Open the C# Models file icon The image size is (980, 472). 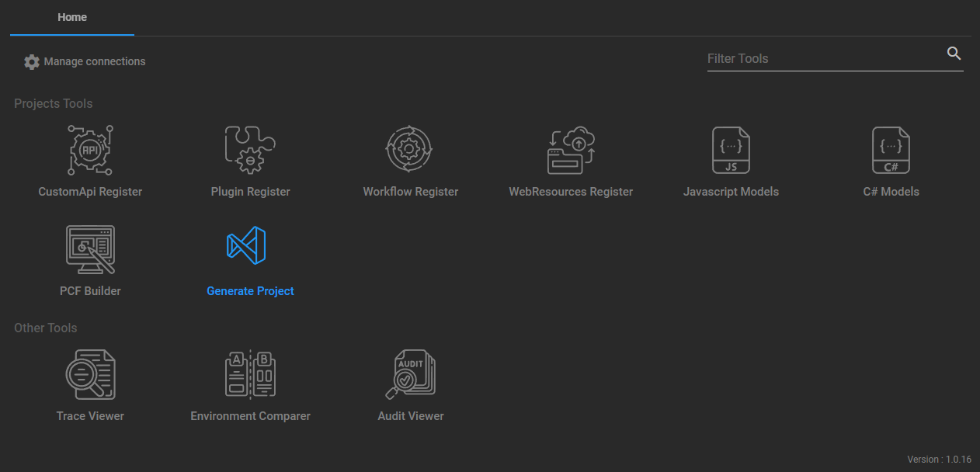point(891,150)
